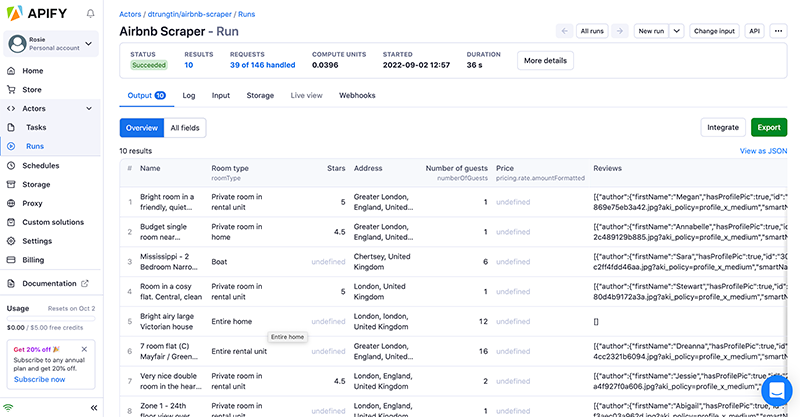This screenshot has width=800, height=417.
Task: Open Proxy in the sidebar
Action: 32,204
